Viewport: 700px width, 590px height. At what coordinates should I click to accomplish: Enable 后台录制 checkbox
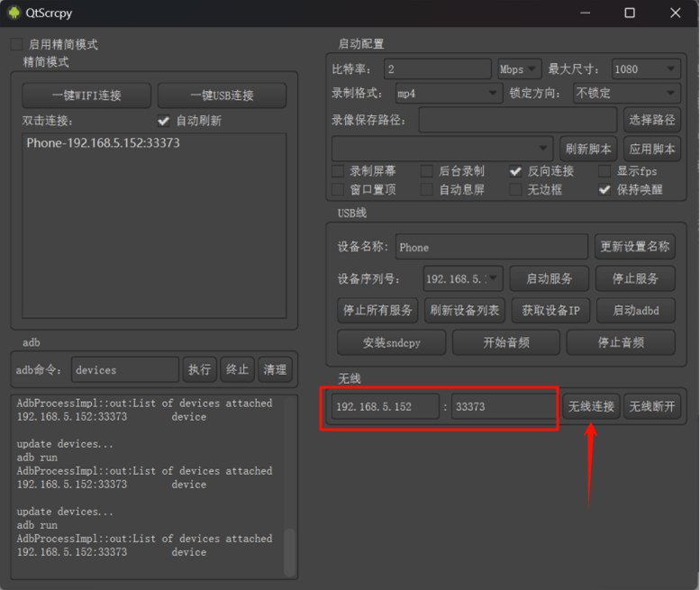point(427,171)
